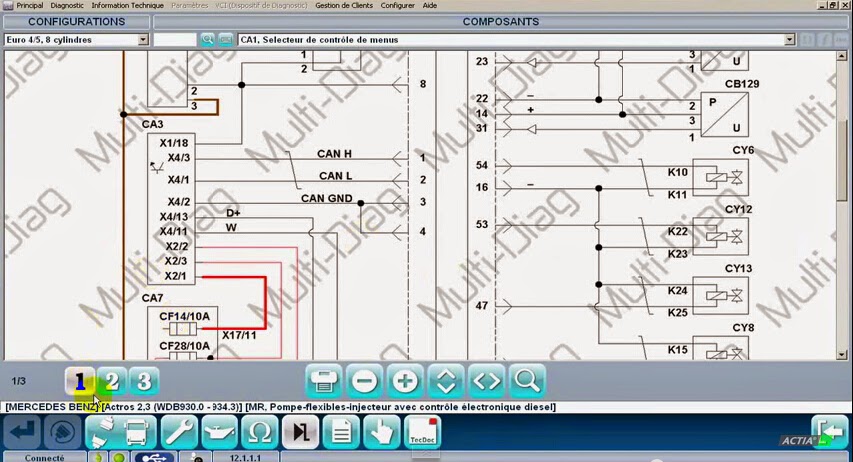Click the second greyed icon right of component dropdown
This screenshot has height=462, width=853.
pyautogui.click(x=825, y=40)
